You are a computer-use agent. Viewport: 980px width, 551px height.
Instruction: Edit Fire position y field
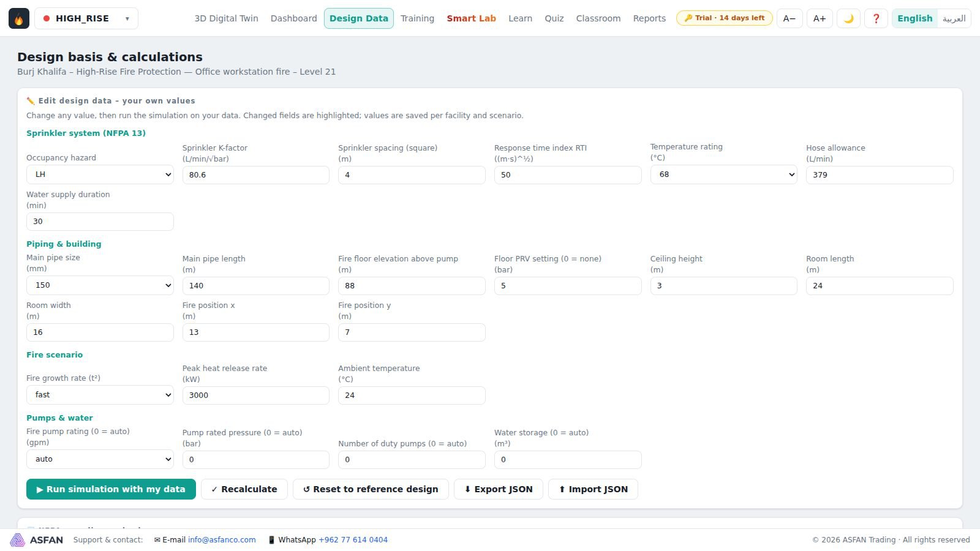tap(412, 332)
